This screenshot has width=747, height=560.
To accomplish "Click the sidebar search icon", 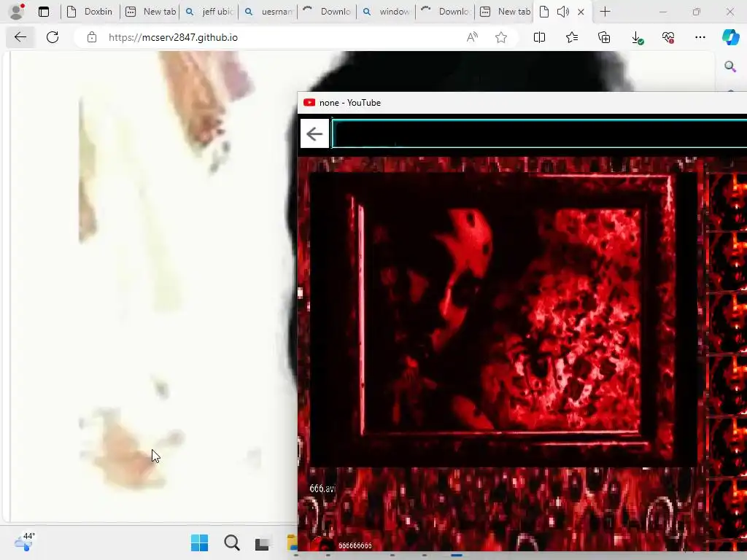I will pyautogui.click(x=729, y=66).
